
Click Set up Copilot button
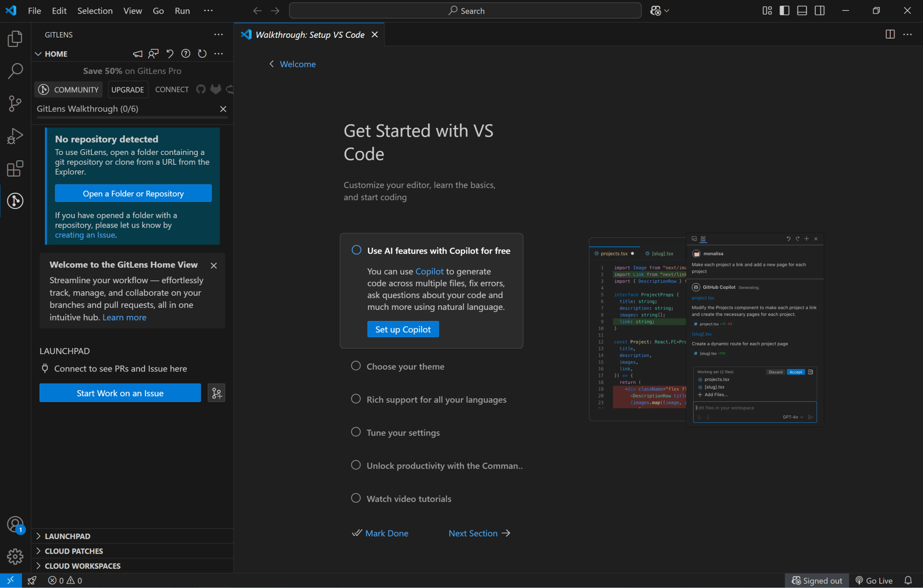click(x=403, y=329)
